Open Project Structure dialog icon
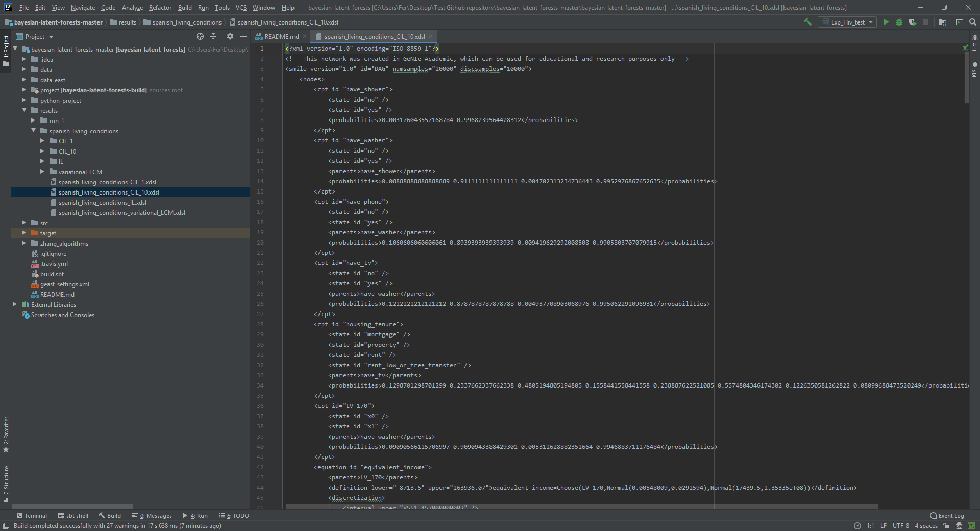 [943, 22]
